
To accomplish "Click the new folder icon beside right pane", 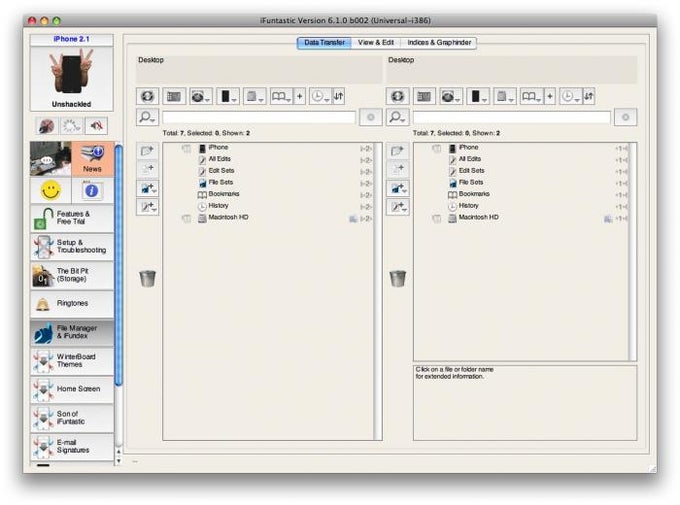I will point(398,151).
